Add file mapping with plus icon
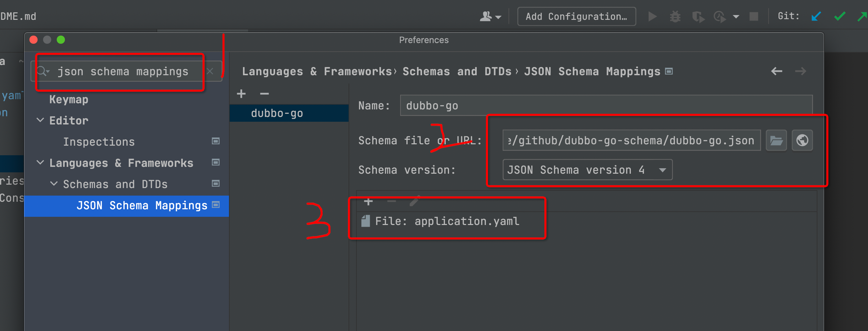The height and width of the screenshot is (331, 868). pyautogui.click(x=368, y=202)
